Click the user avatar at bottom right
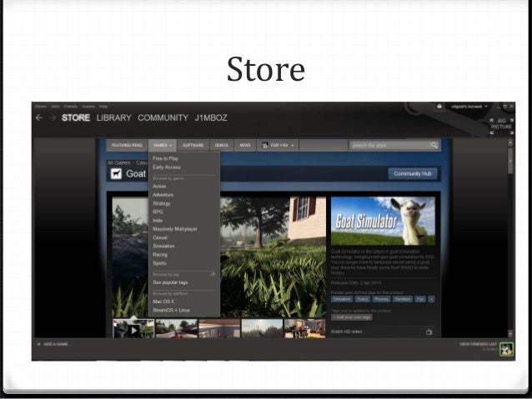The width and height of the screenshot is (532, 399). (506, 349)
